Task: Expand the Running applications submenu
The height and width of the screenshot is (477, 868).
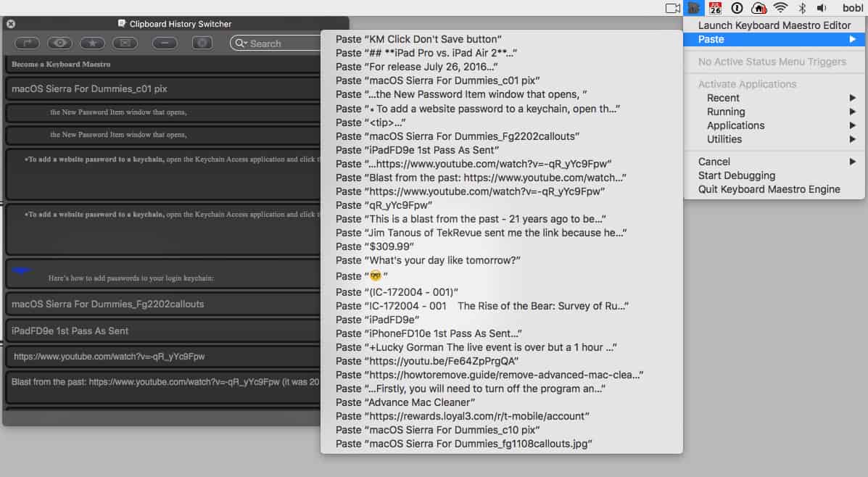Action: (774, 112)
